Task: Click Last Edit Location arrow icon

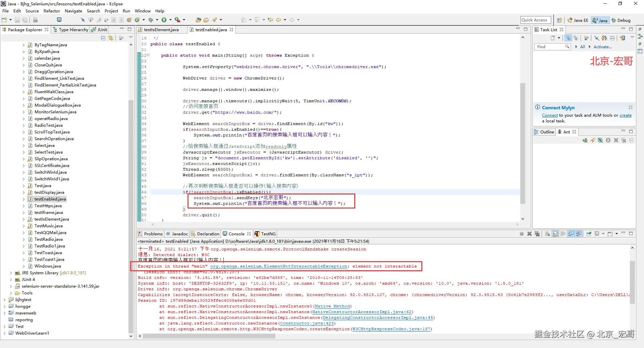Action: tap(270, 20)
